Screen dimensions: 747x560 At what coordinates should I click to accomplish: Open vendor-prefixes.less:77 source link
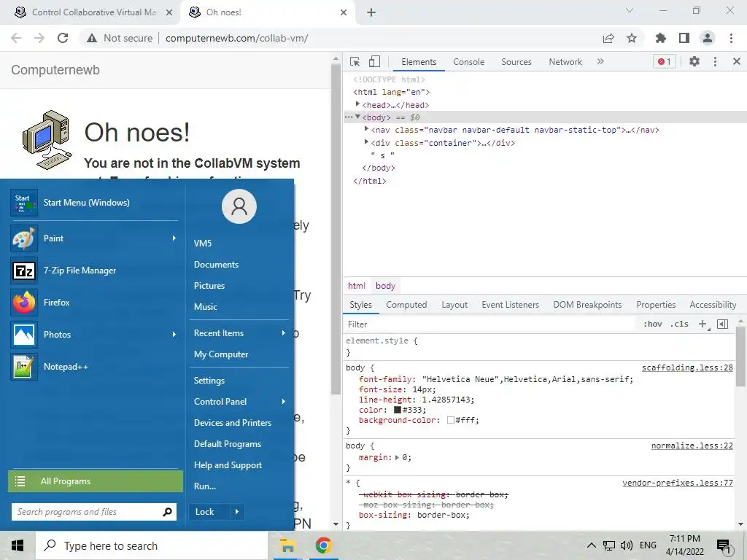tap(678, 483)
